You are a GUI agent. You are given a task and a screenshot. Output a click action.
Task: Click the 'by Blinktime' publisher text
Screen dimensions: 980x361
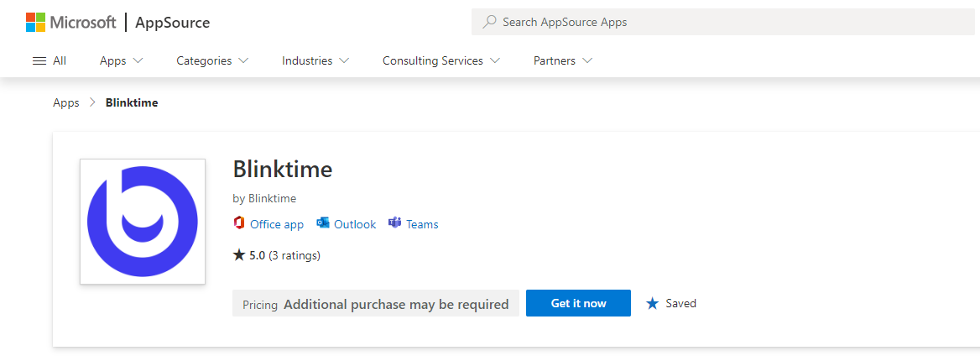click(264, 198)
